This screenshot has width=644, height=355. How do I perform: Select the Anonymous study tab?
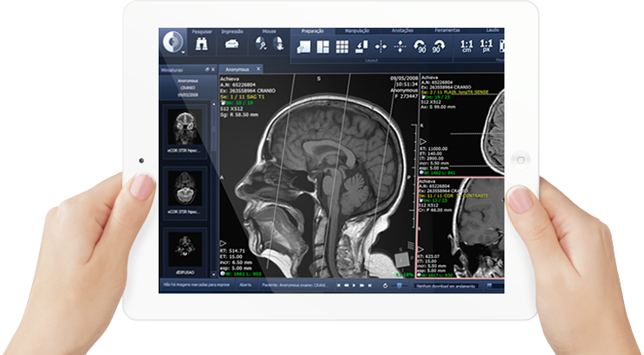click(241, 69)
